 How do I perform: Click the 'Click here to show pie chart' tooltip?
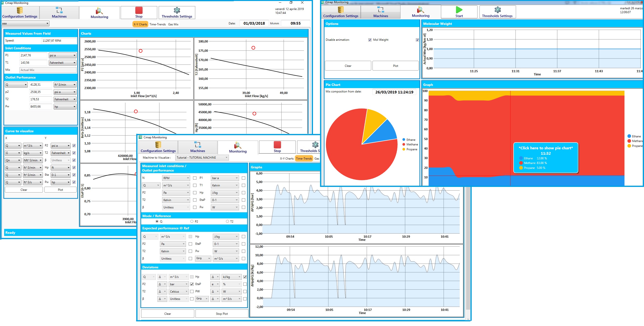pyautogui.click(x=546, y=158)
